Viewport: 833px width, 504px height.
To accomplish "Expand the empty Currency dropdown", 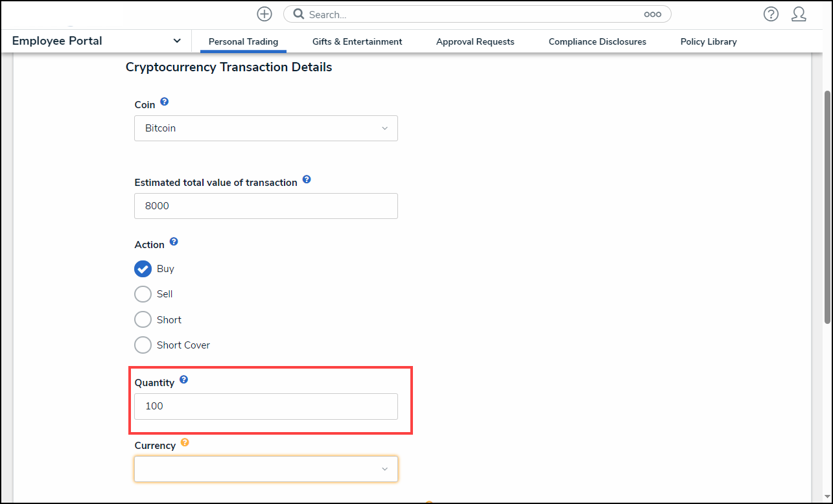I will [266, 469].
